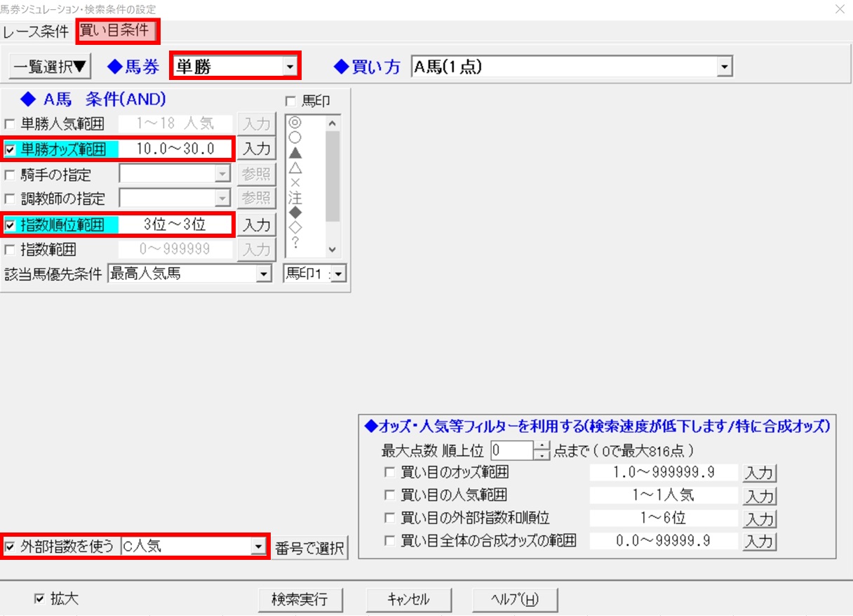Select the 注 mark in horse-mark list

tap(295, 198)
